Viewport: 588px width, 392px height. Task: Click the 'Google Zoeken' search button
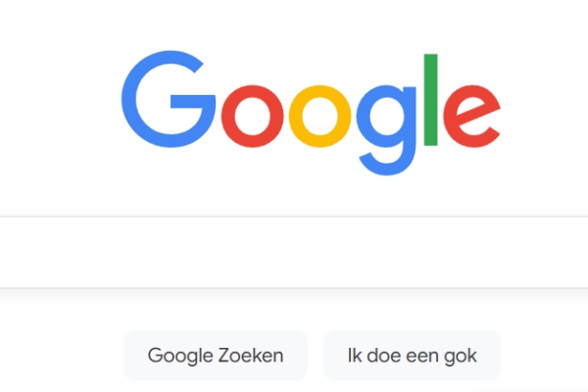[216, 355]
